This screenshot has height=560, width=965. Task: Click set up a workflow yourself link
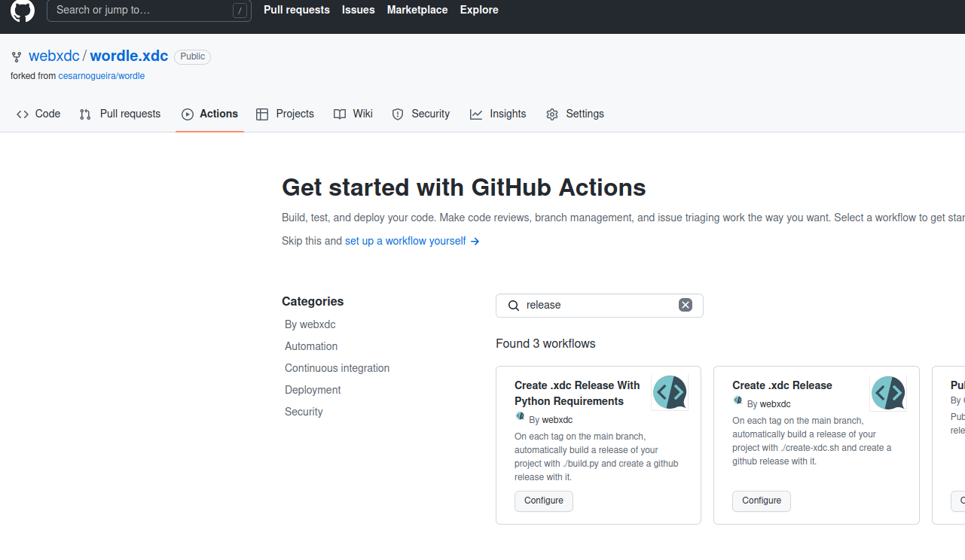[412, 241]
